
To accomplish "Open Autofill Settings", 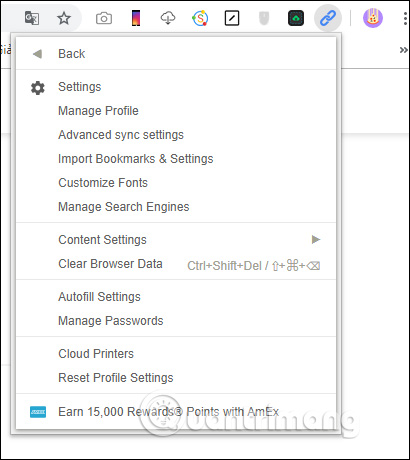I will coord(176,297).
